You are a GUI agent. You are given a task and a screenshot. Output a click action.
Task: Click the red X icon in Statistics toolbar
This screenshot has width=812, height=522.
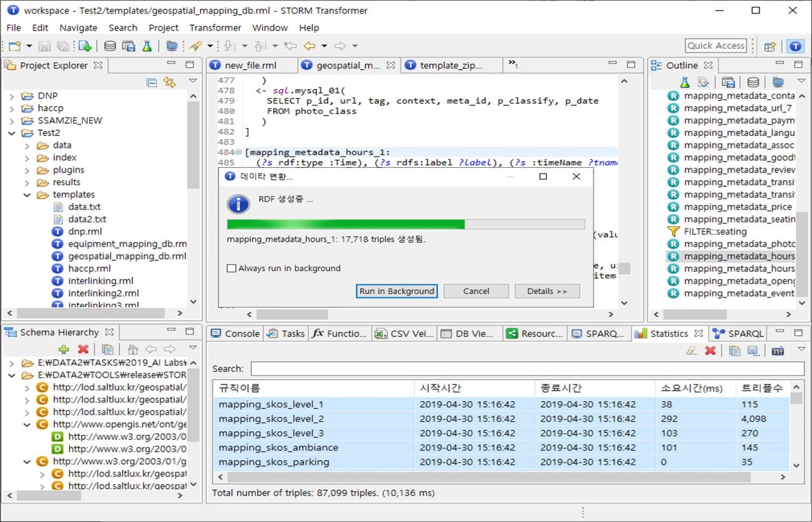710,351
